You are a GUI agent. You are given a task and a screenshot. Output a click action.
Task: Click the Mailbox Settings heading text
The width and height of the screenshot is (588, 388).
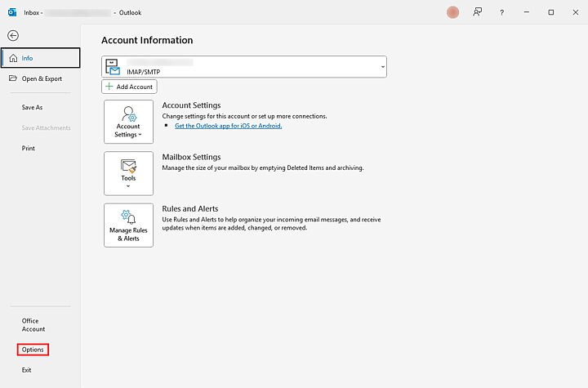[x=191, y=157]
